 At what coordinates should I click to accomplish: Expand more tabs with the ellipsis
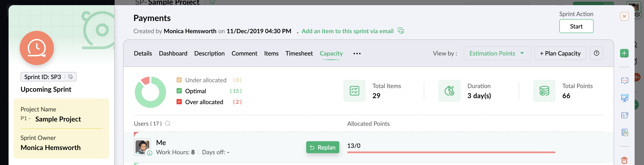point(357,53)
